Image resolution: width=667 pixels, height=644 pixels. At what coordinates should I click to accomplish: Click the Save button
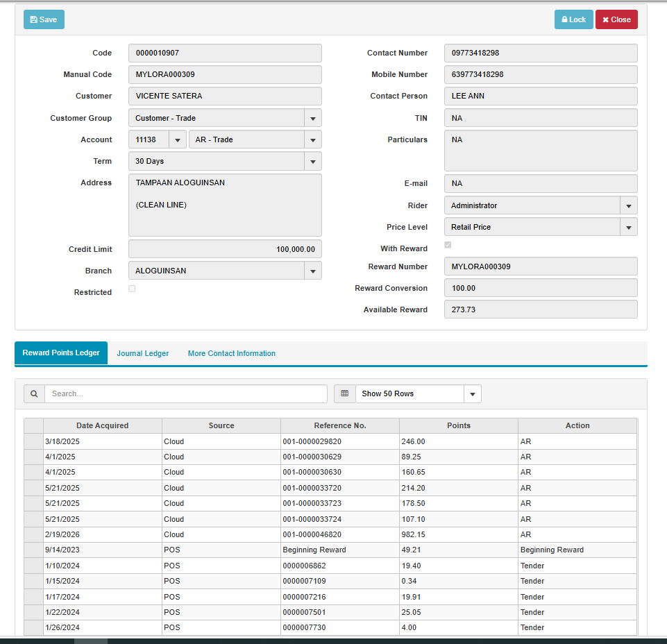click(44, 19)
